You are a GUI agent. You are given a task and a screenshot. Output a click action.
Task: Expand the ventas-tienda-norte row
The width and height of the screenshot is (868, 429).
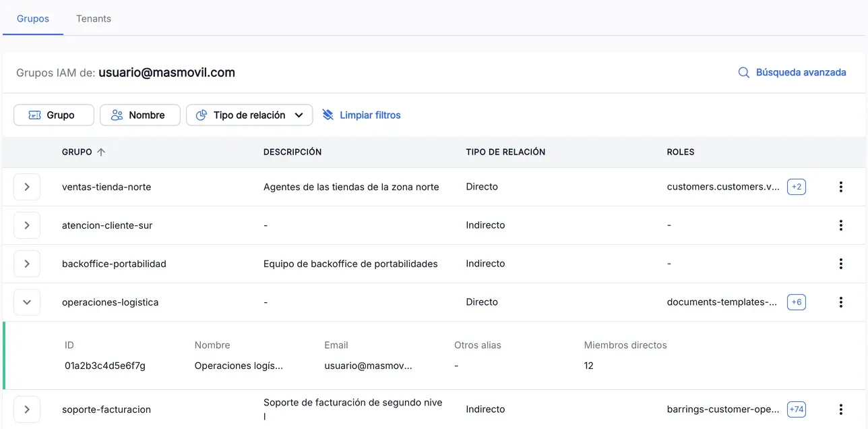pyautogui.click(x=27, y=187)
